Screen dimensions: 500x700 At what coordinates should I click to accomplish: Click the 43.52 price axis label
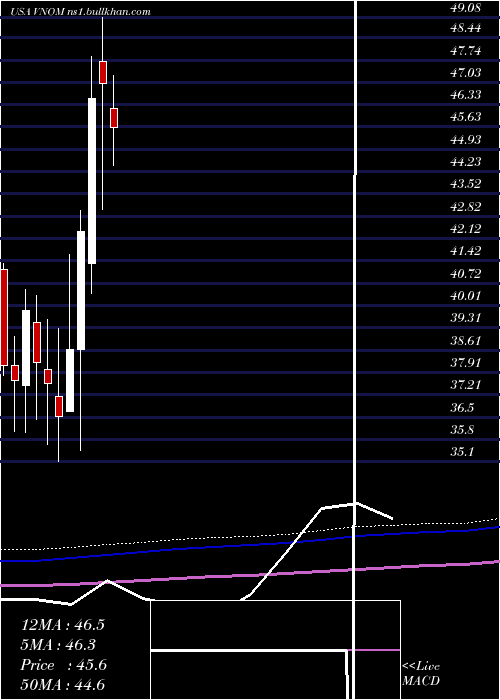pos(466,183)
